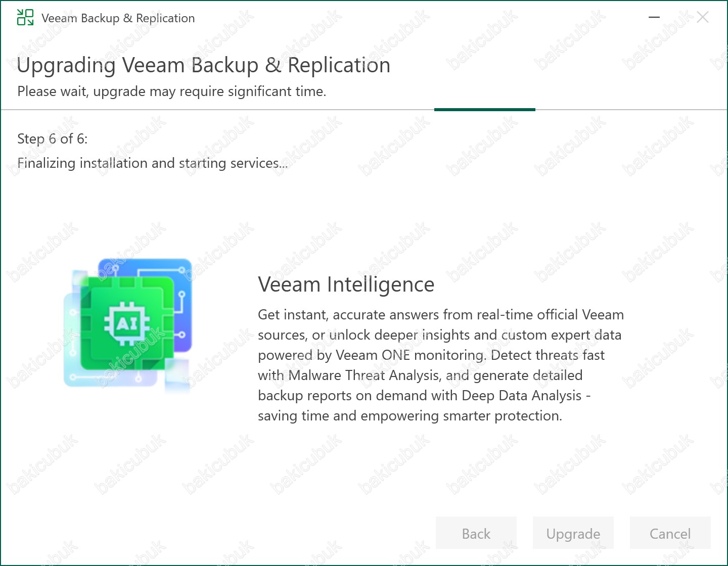Click the green upgrade progress bar segment

[x=485, y=109]
